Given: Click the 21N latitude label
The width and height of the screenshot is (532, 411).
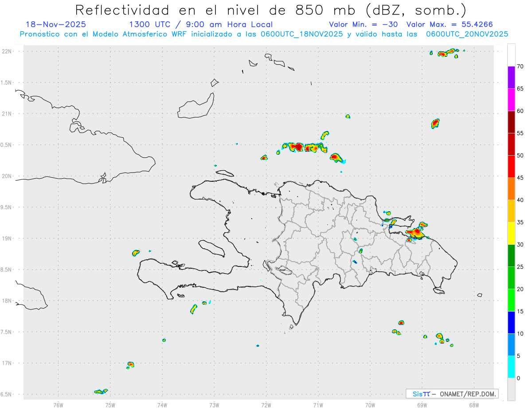Looking at the screenshot, I should 7,114.
